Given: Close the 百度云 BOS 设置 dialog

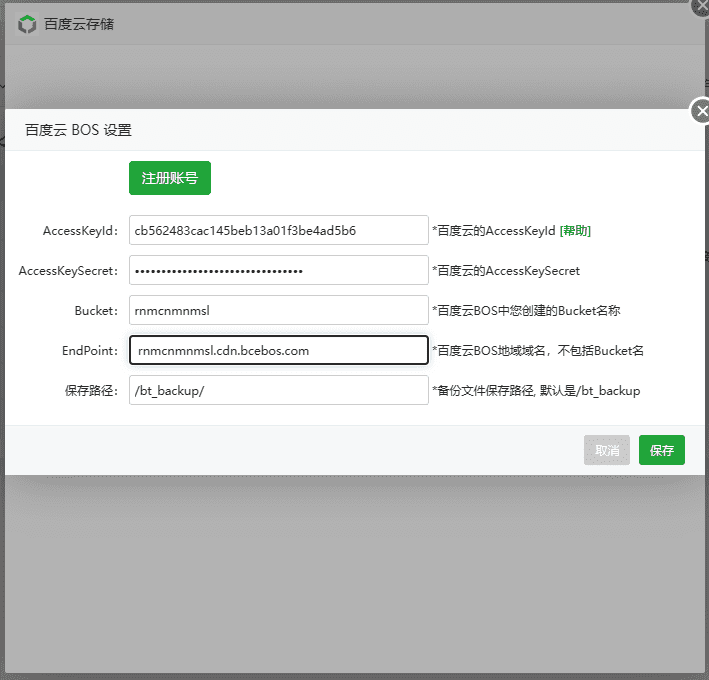Looking at the screenshot, I should (701, 111).
